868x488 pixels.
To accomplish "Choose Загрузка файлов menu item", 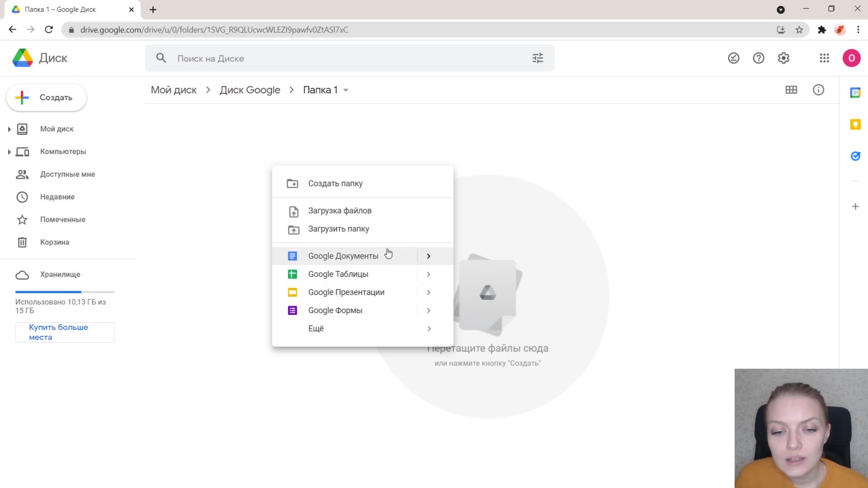I will (x=363, y=211).
